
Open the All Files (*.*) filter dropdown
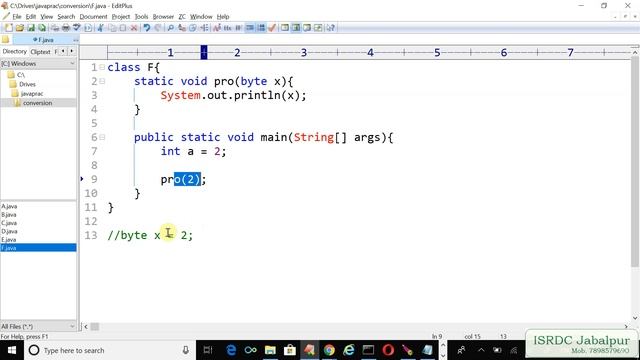pos(38,326)
